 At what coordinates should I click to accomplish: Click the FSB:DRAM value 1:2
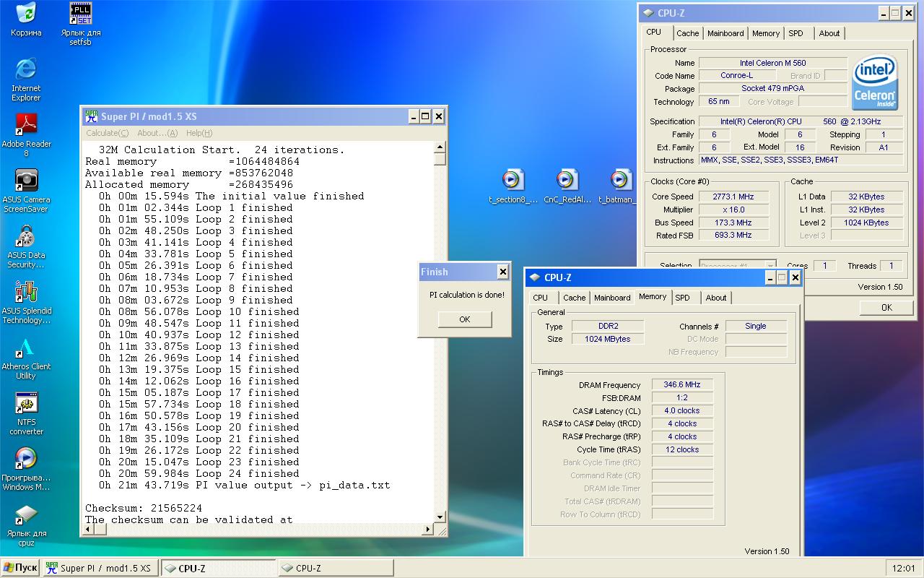pyautogui.click(x=682, y=397)
